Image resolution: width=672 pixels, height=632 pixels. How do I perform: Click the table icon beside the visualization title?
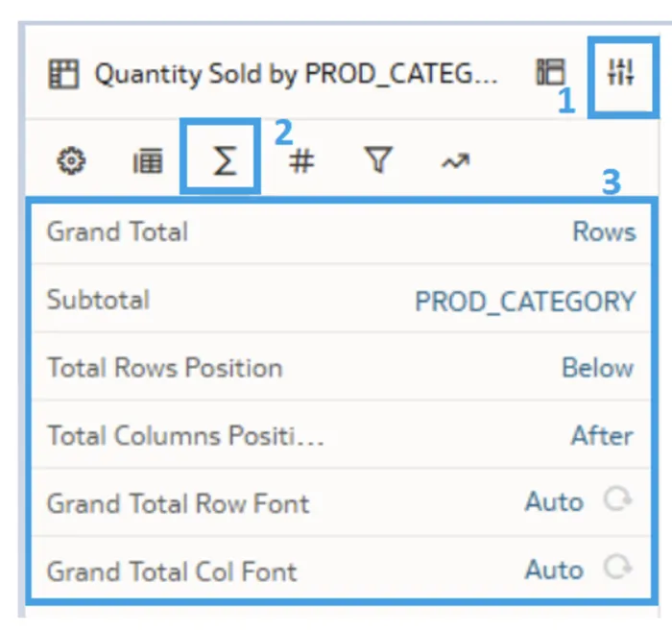(x=63, y=75)
